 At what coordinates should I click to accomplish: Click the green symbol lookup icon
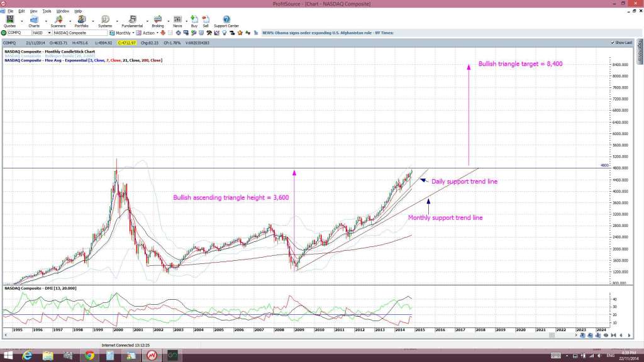point(4,33)
